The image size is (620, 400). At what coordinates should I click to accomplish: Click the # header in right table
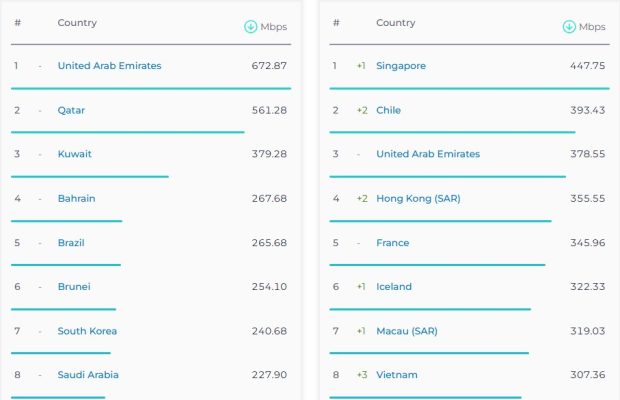point(336,23)
